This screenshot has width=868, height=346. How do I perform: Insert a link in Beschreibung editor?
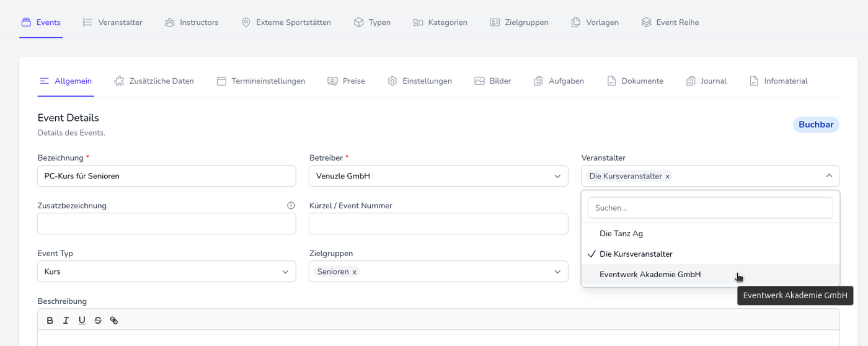point(114,321)
